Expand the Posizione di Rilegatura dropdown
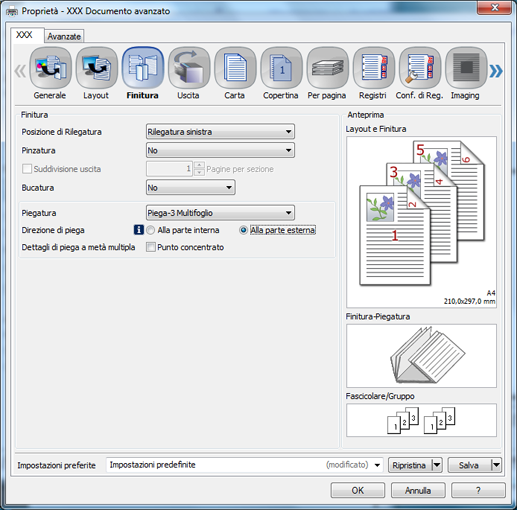Image resolution: width=517 pixels, height=510 pixels. (x=220, y=132)
